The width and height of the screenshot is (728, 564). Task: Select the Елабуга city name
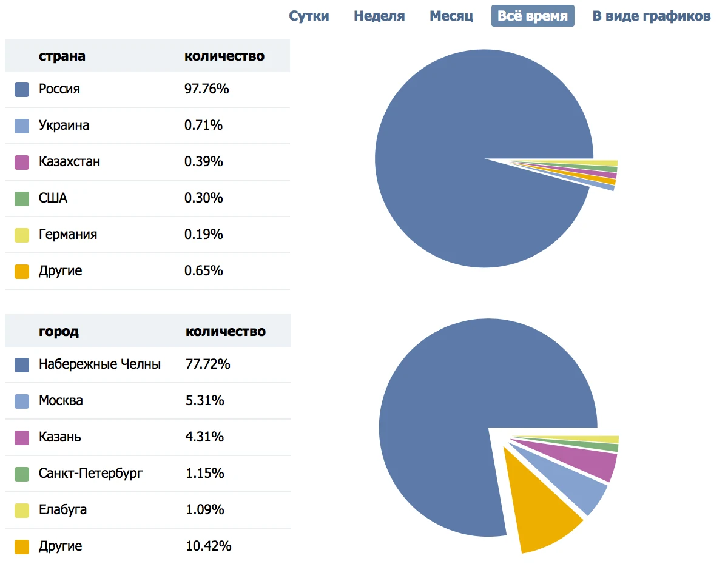tap(62, 510)
